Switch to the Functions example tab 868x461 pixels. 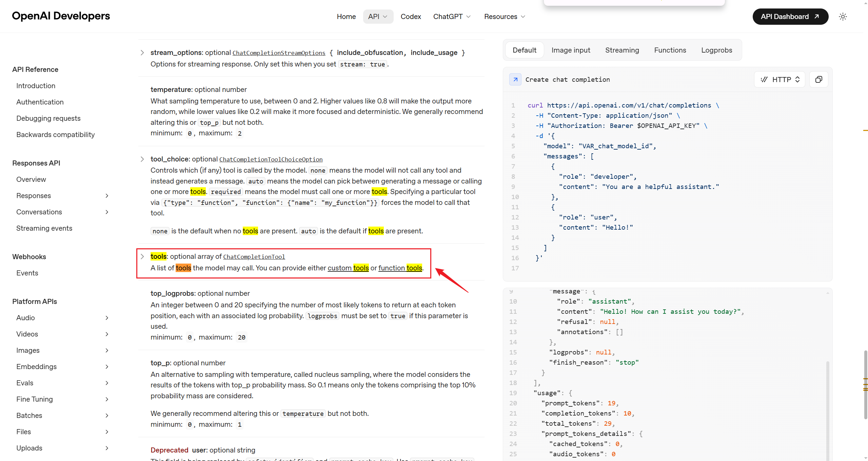coord(670,50)
